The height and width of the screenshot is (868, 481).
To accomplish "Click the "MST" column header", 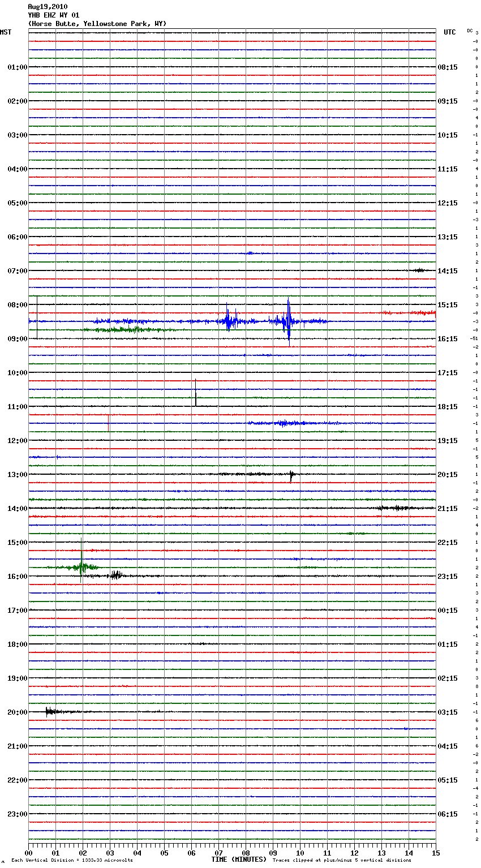I will [6, 32].
